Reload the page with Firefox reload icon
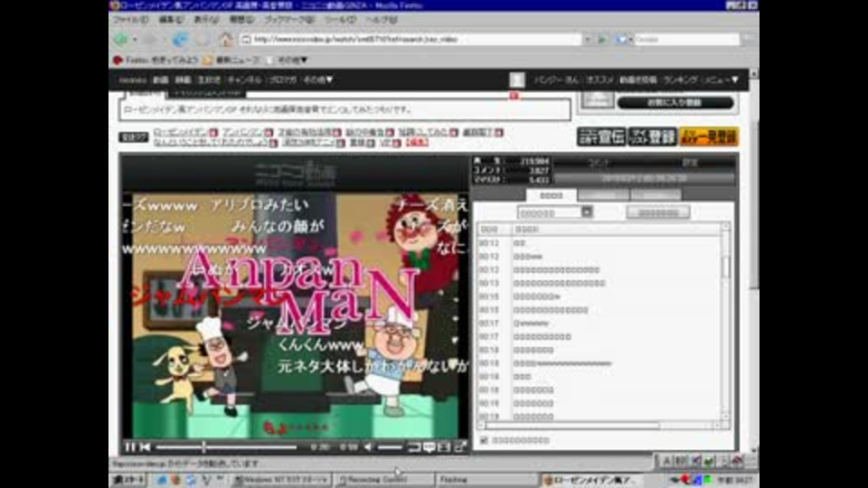Image resolution: width=868 pixels, height=488 pixels. (180, 39)
